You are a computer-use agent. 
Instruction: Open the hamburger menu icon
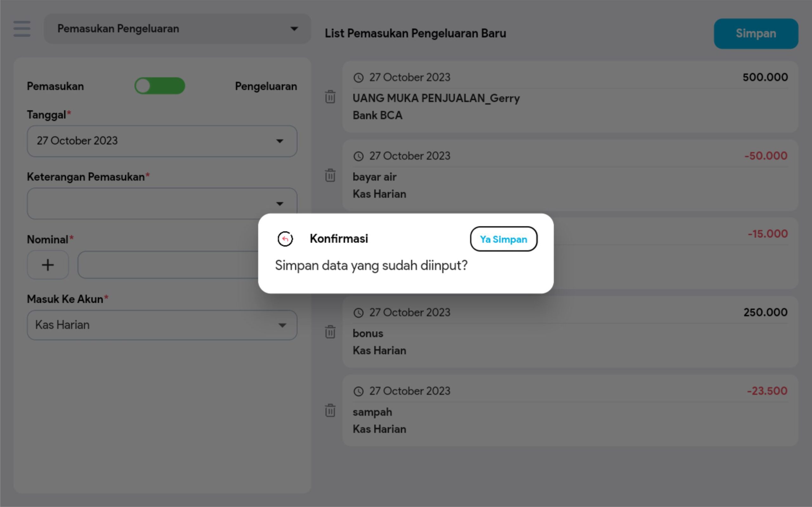pyautogui.click(x=22, y=29)
